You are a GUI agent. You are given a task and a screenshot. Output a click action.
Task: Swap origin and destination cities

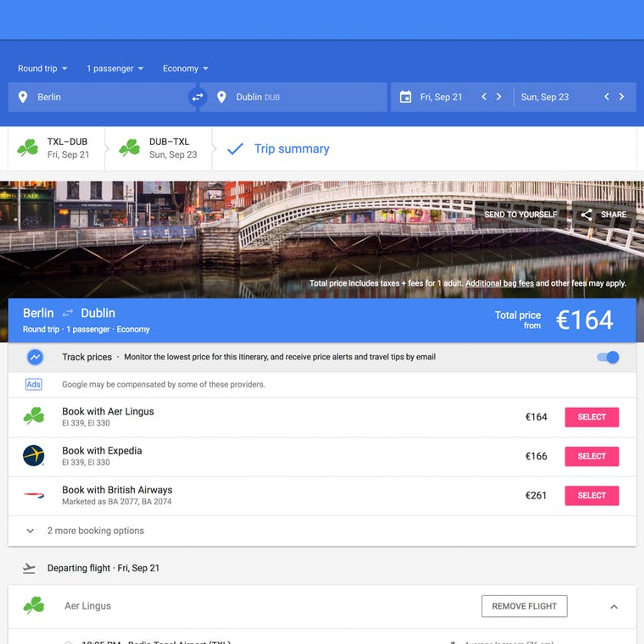tap(197, 97)
